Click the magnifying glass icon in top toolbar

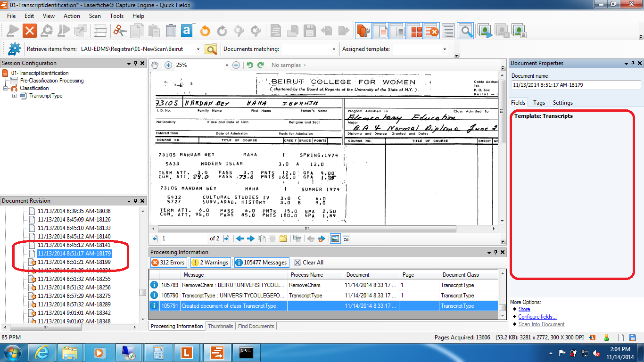pyautogui.click(x=466, y=31)
